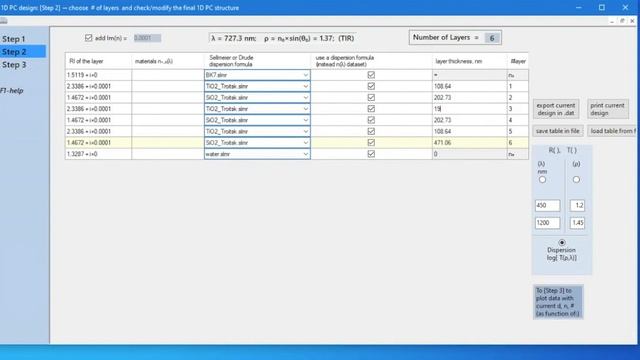640x360 pixels.
Task: Click Sellmeier or Drude dispersion formula header
Action: pyautogui.click(x=257, y=61)
